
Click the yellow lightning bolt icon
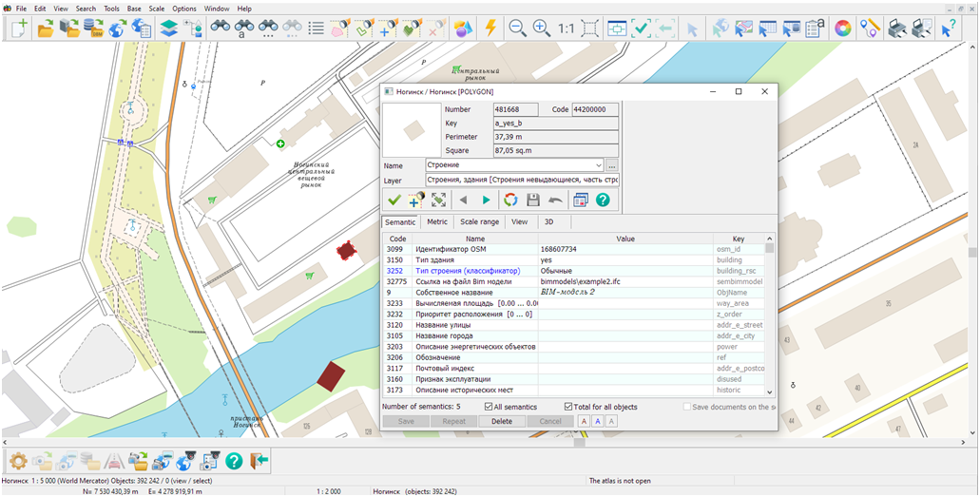[490, 29]
